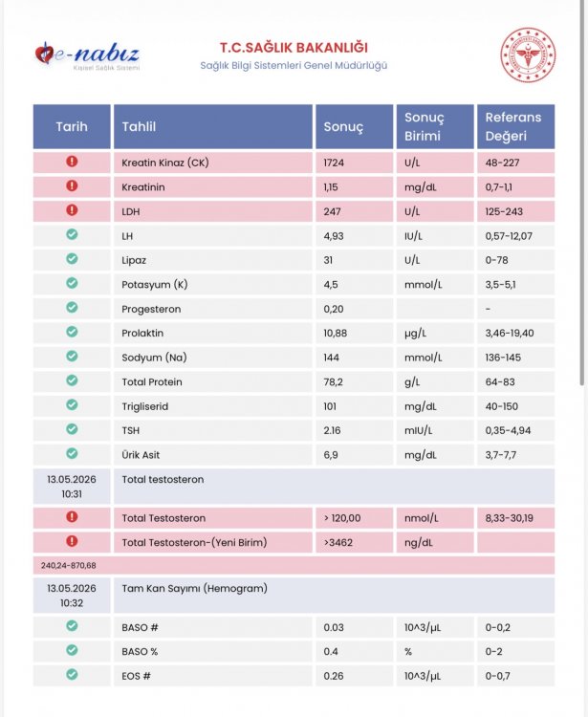Image resolution: width=588 pixels, height=717 pixels.
Task: Click the Sağlık Bilgi Sistemleri Genel Müdürlüğü subtitle
Action: (x=294, y=65)
